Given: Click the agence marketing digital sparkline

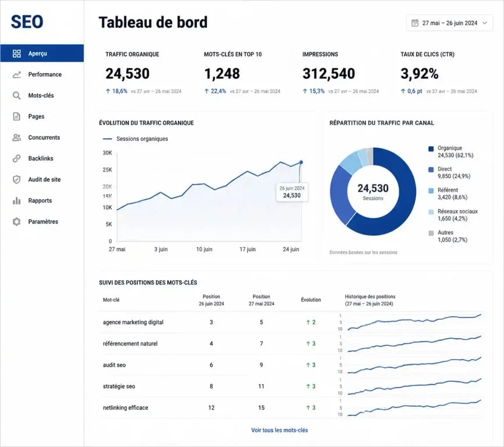Looking at the screenshot, I should pos(414,322).
